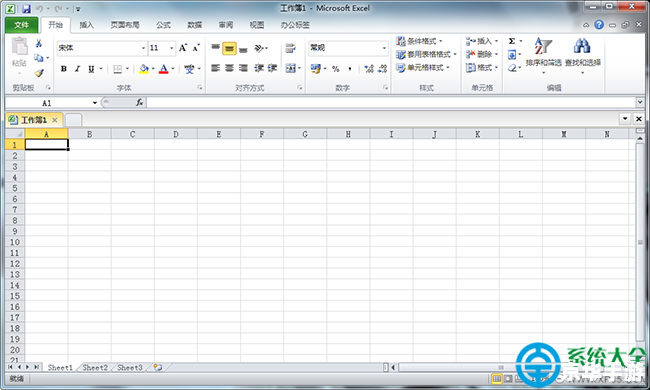
Task: Click the Save icon in quick access toolbar
Action: [x=27, y=9]
